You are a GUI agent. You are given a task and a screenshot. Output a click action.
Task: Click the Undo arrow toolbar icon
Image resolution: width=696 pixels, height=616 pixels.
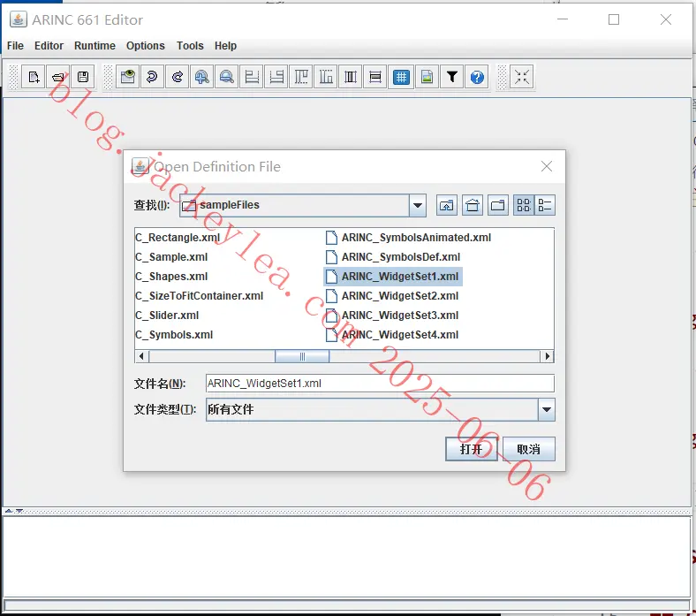pyautogui.click(x=152, y=77)
